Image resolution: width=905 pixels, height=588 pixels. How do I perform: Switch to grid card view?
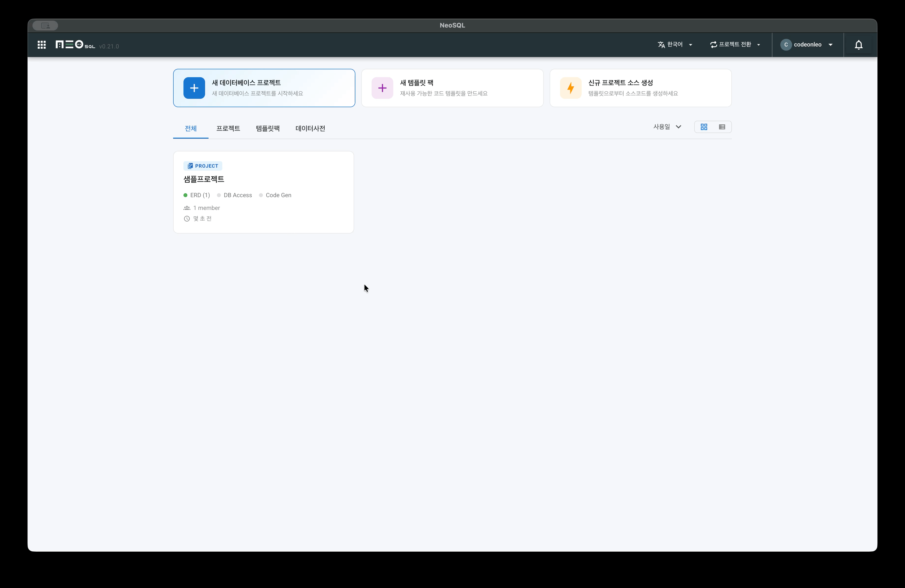coord(704,127)
